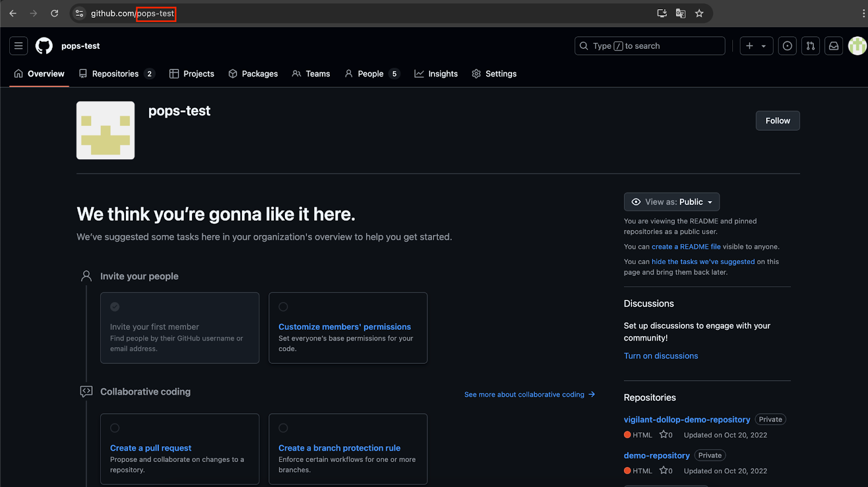The width and height of the screenshot is (868, 487).
Task: Focus the Type / to search field
Action: pos(649,46)
